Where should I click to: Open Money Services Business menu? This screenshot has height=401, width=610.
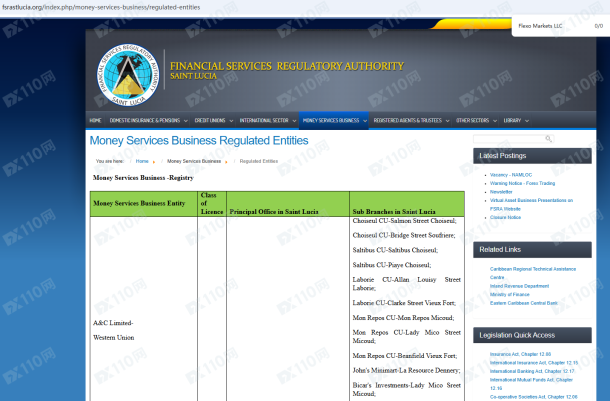pyautogui.click(x=333, y=120)
